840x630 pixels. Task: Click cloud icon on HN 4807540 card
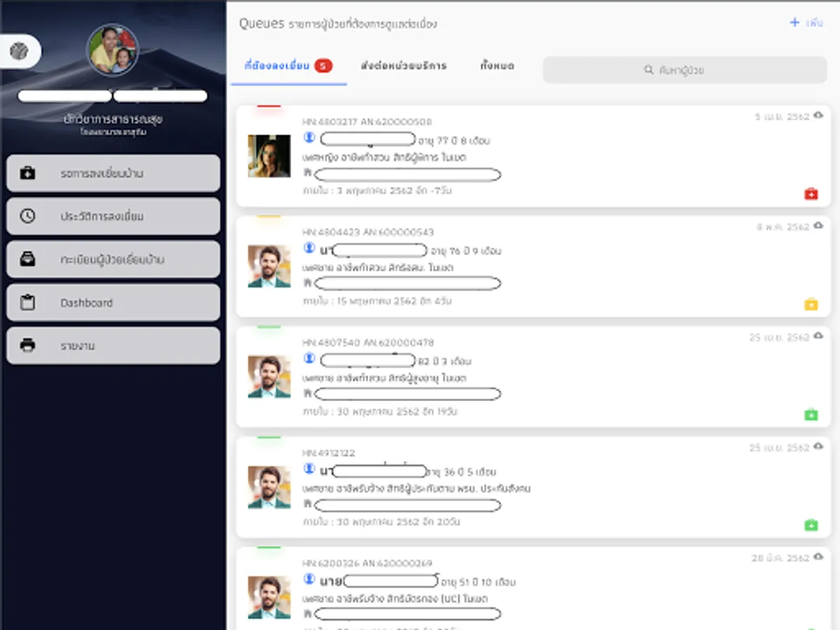pyautogui.click(x=818, y=337)
